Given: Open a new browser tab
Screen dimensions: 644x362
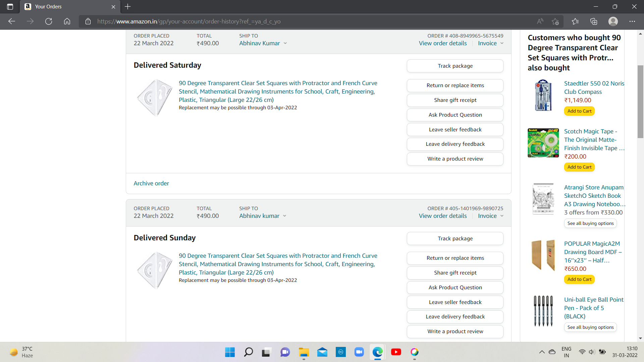Looking at the screenshot, I should [128, 7].
